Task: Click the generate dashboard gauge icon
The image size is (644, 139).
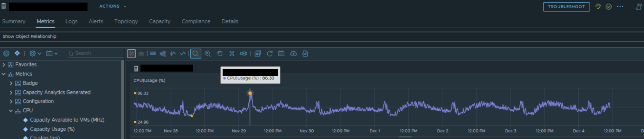Action: 293,53
